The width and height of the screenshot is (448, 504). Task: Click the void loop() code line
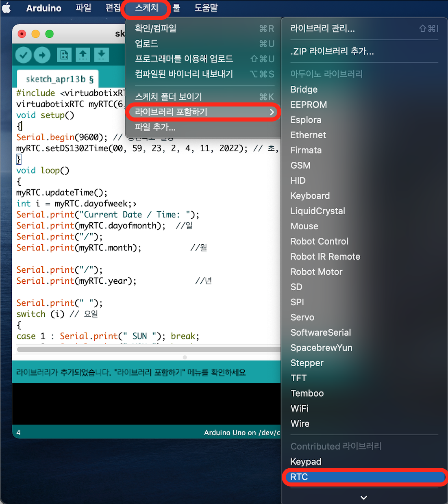[43, 170]
